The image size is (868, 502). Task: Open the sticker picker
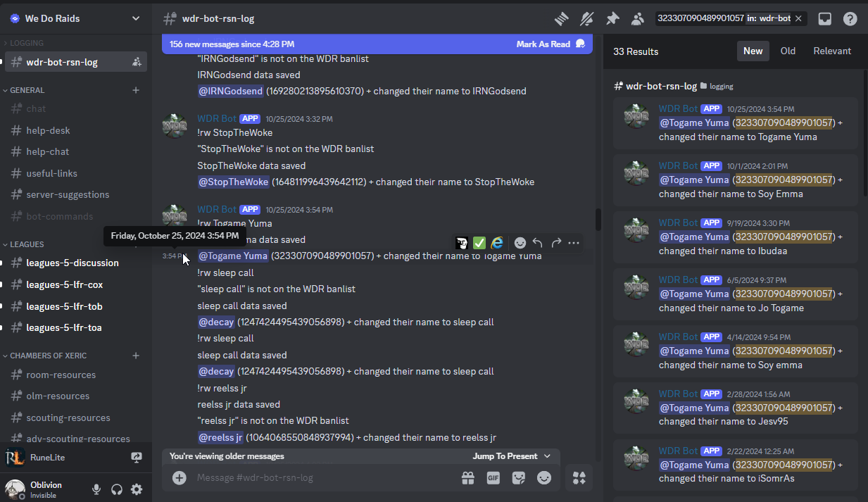tap(519, 477)
